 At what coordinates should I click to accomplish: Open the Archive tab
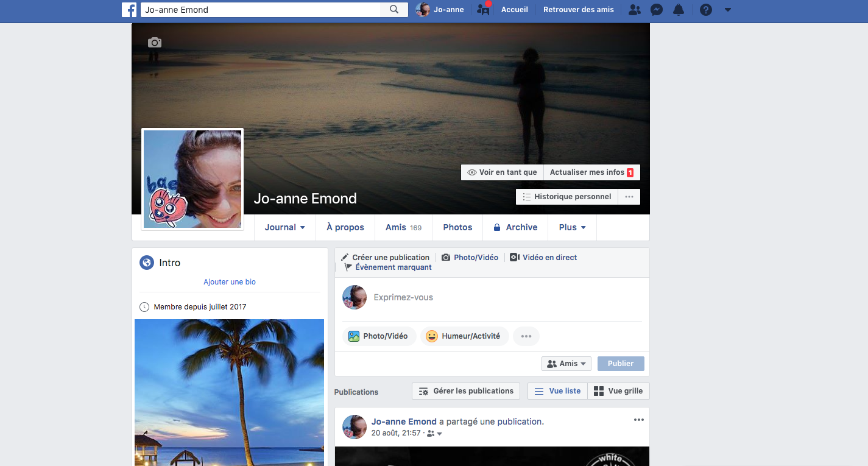tap(515, 227)
